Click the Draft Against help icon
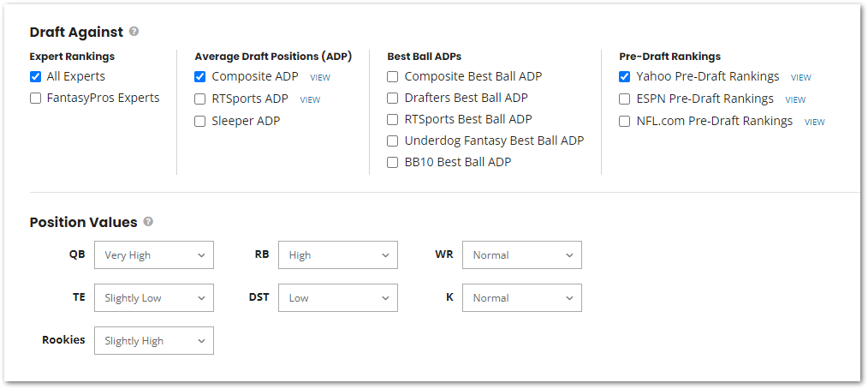The image size is (868, 389). (x=134, y=32)
